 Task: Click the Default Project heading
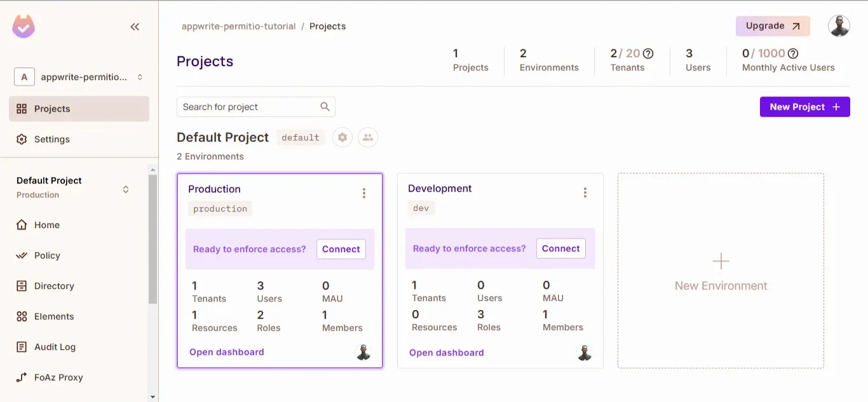(x=223, y=137)
